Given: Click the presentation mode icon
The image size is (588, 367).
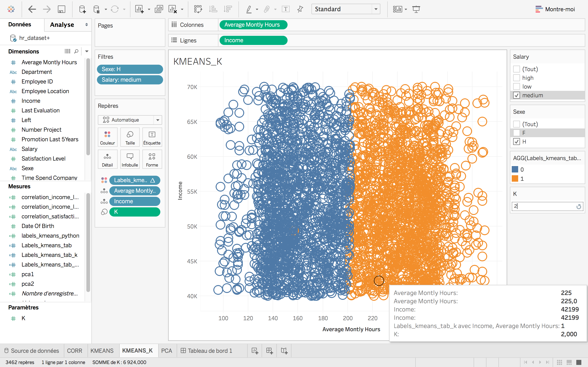Looking at the screenshot, I should [416, 9].
